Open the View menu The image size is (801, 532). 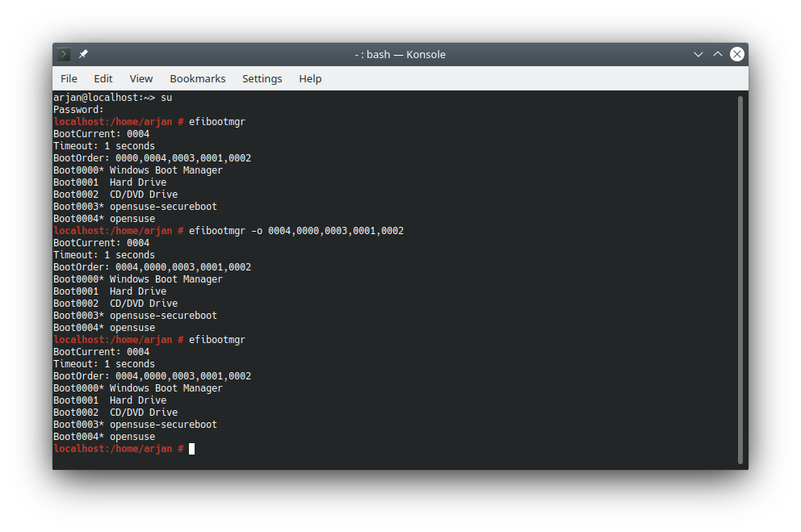141,78
